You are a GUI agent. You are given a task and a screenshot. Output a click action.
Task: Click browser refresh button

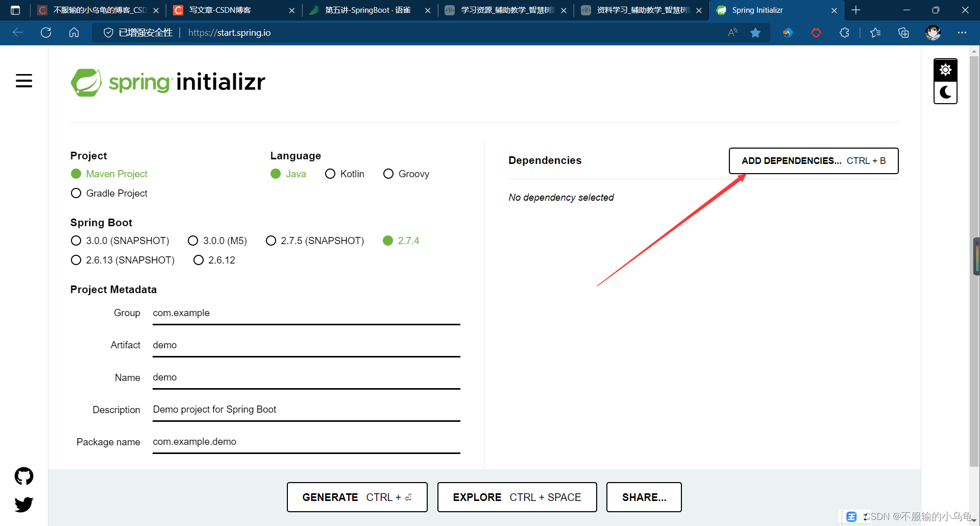coord(46,33)
